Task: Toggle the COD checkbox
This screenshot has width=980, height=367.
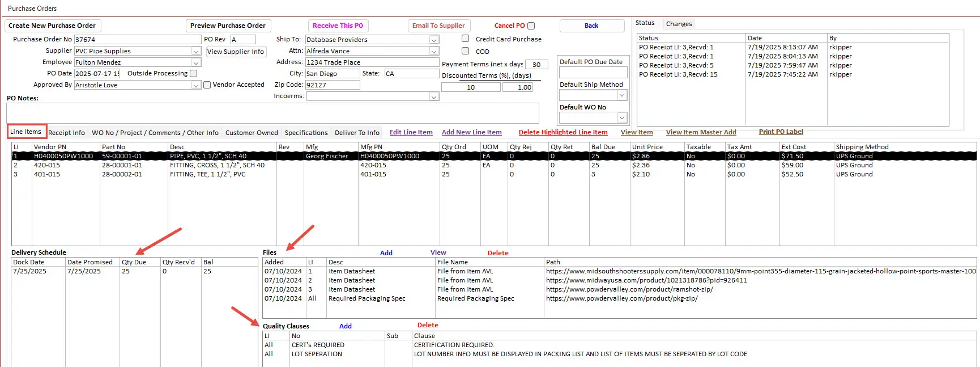Action: (465, 51)
